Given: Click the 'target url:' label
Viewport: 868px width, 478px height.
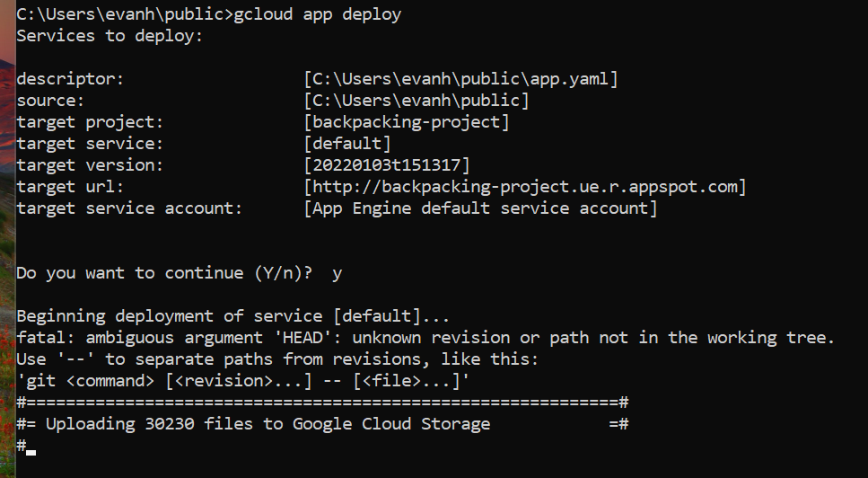Looking at the screenshot, I should tap(70, 187).
